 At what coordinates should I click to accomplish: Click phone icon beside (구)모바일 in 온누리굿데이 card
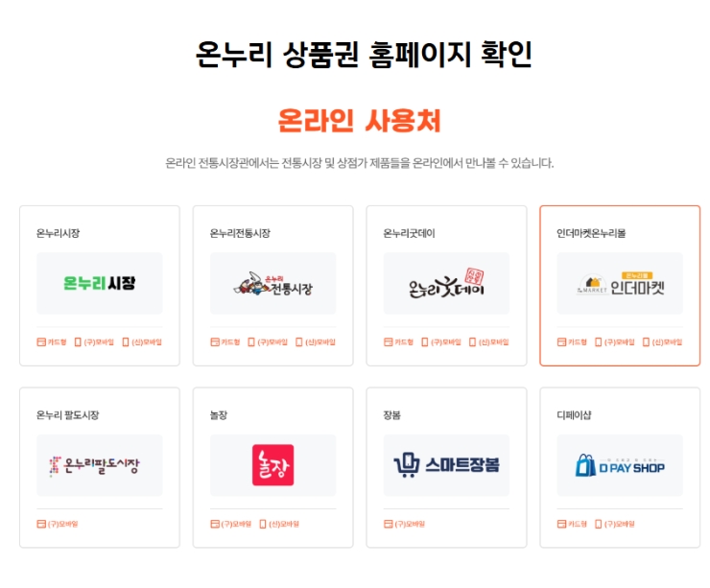pyautogui.click(x=425, y=341)
